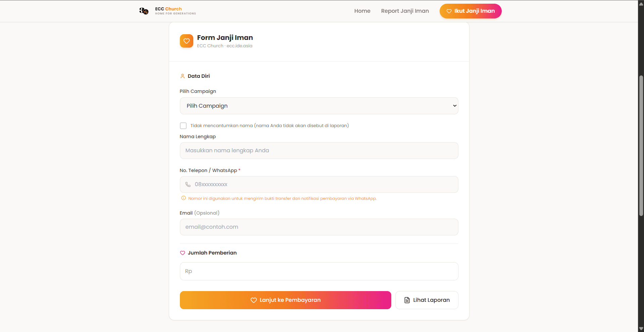Click the orange heart Form Janji Iman icon

coord(187,41)
